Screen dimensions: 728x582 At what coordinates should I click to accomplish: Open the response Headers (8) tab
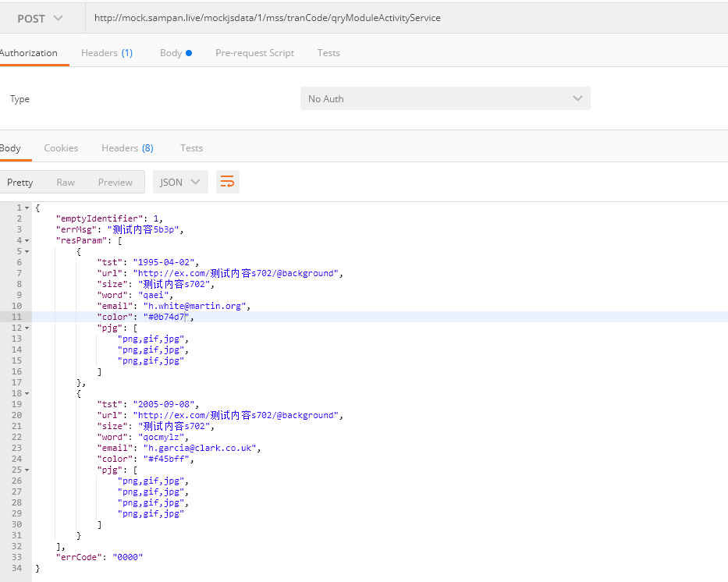click(x=127, y=148)
